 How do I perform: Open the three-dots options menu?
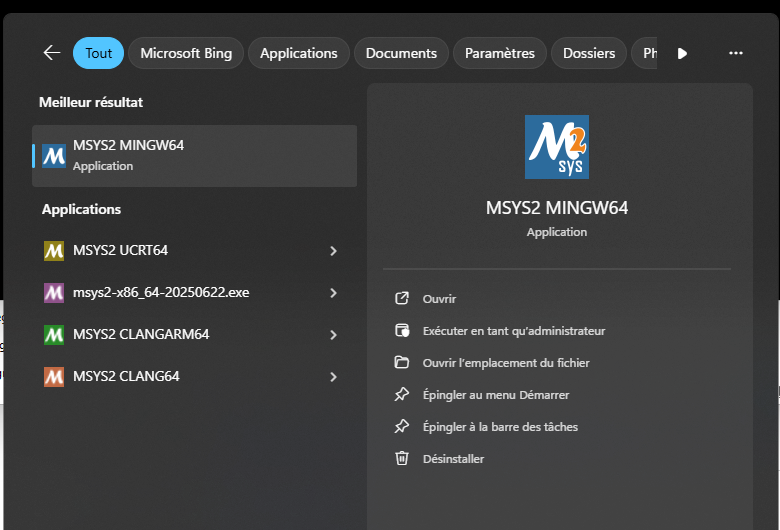tap(736, 53)
